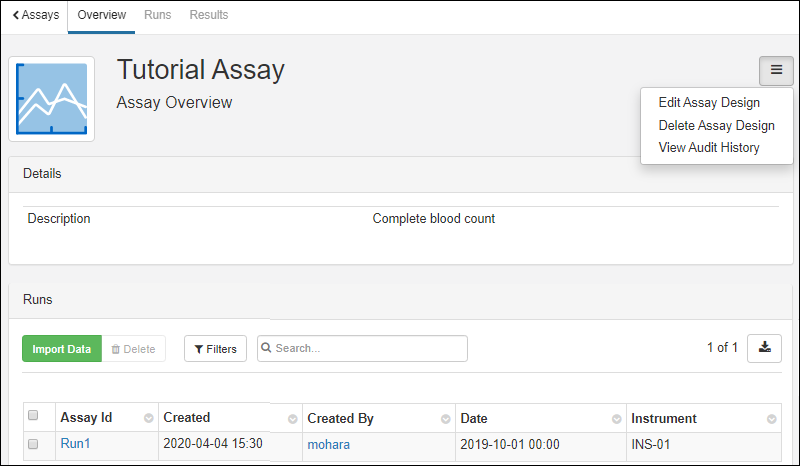Expand the Created By column menu

point(443,419)
